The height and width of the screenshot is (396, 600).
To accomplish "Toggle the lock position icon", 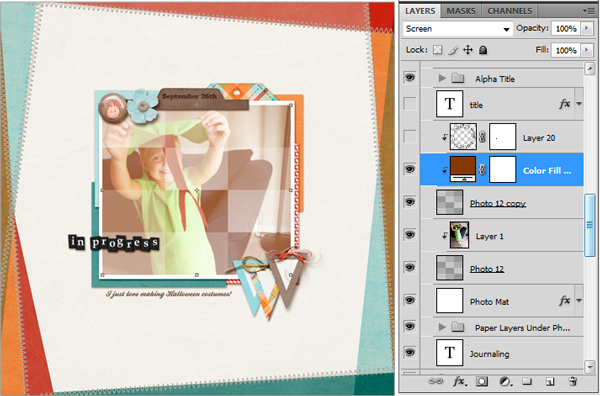I will pos(468,50).
